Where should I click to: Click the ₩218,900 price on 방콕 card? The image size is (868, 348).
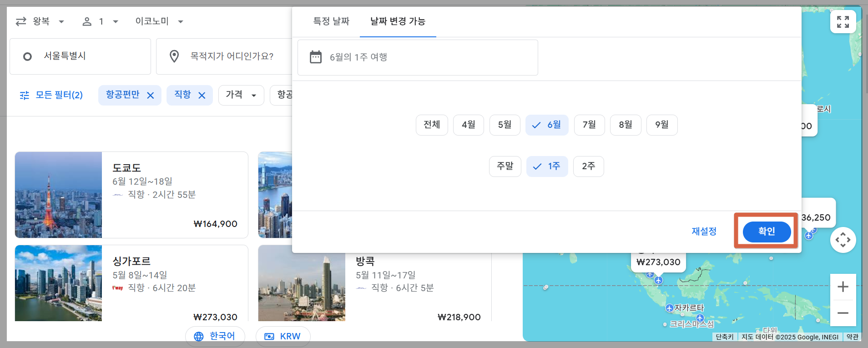tap(459, 317)
